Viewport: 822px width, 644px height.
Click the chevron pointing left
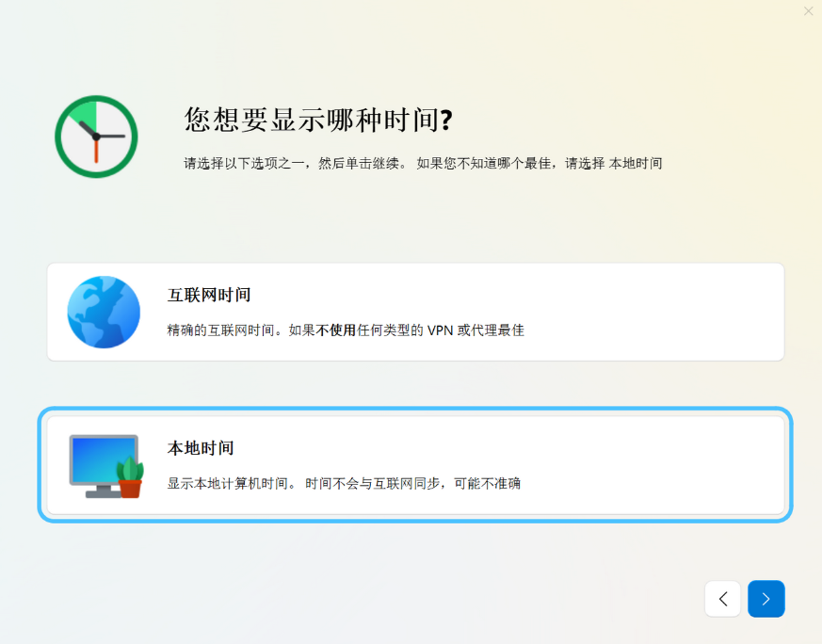722,599
